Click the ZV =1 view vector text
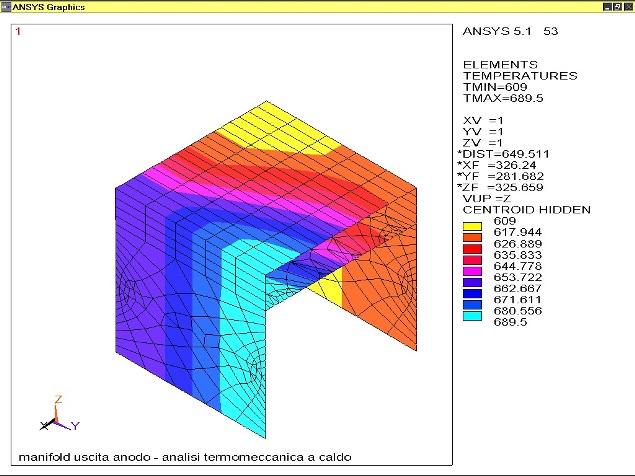 click(483, 143)
